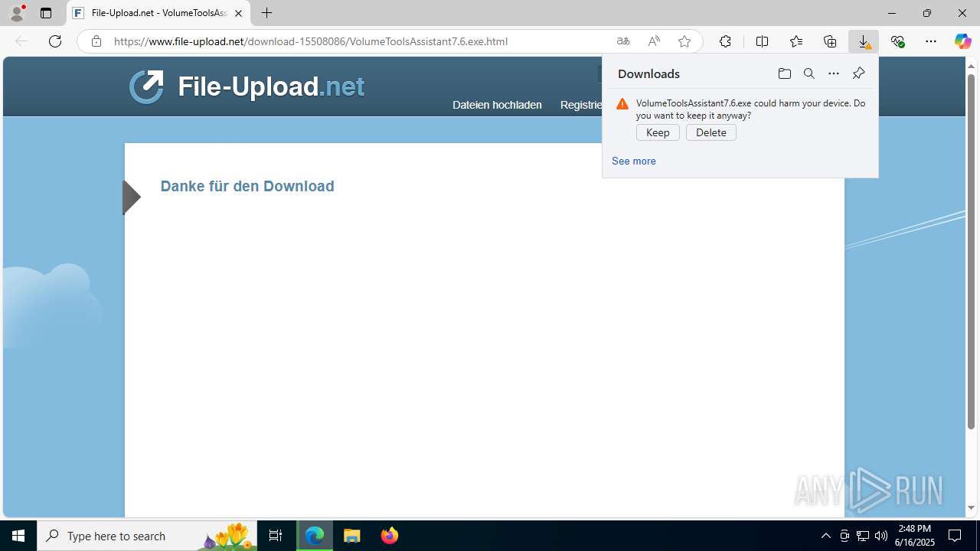
Task: Click the address bar URL
Action: pyautogui.click(x=311, y=41)
